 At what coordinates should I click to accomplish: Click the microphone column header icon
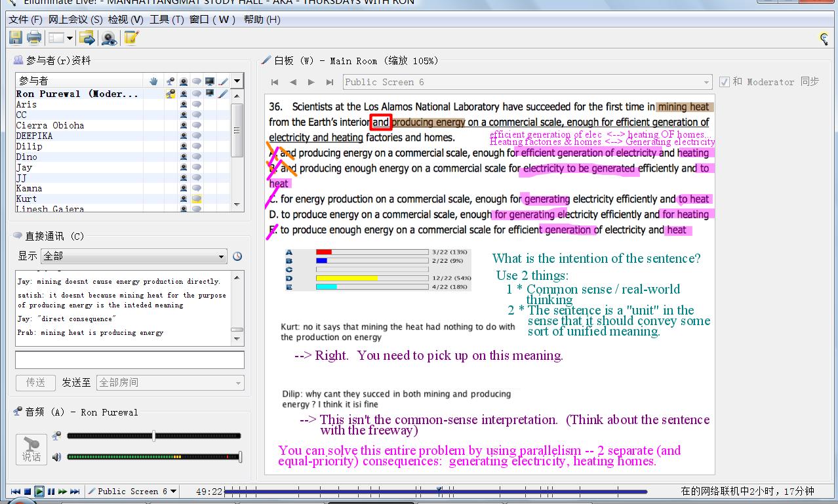click(170, 81)
